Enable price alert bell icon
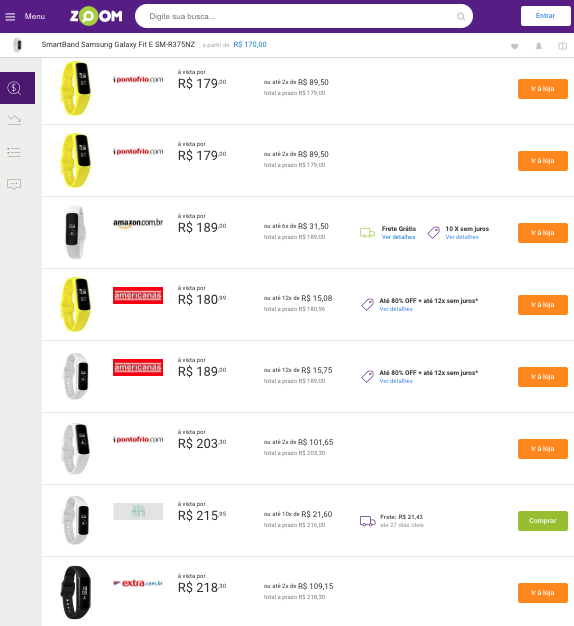The height and width of the screenshot is (626, 574). 538,46
